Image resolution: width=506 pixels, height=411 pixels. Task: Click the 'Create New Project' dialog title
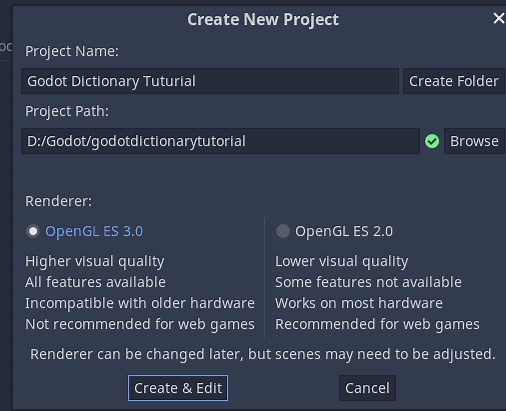[x=263, y=19]
